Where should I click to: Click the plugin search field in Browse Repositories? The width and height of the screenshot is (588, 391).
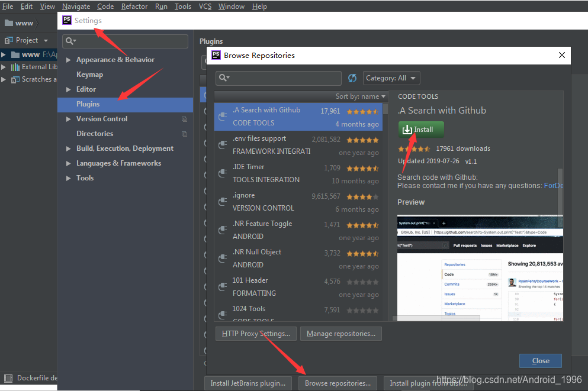click(279, 78)
